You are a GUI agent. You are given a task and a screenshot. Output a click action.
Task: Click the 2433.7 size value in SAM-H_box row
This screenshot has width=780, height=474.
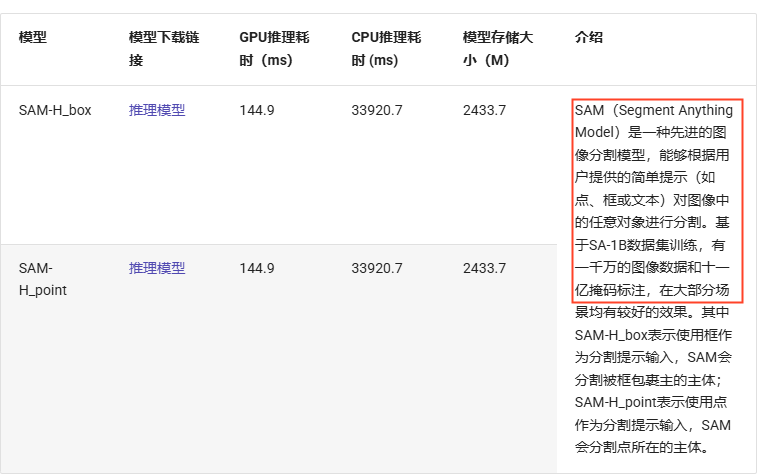tap(484, 110)
